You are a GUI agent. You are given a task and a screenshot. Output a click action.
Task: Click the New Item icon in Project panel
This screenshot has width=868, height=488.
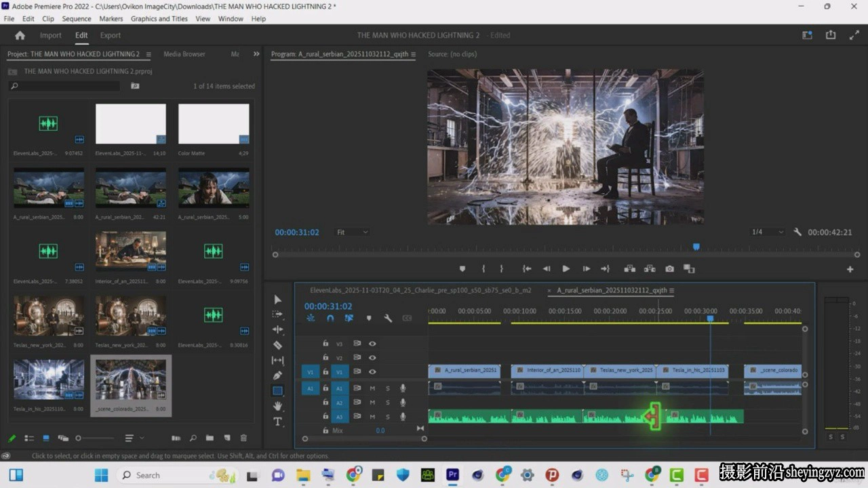[x=227, y=438]
